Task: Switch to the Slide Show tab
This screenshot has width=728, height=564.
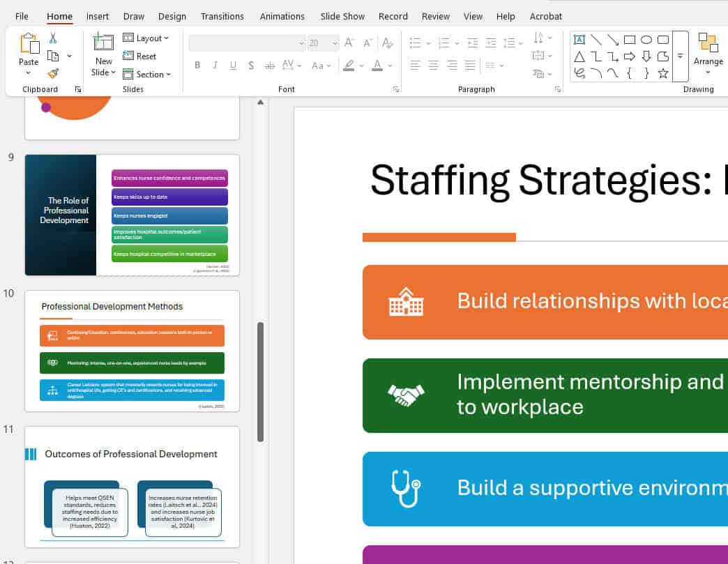Action: [x=342, y=16]
